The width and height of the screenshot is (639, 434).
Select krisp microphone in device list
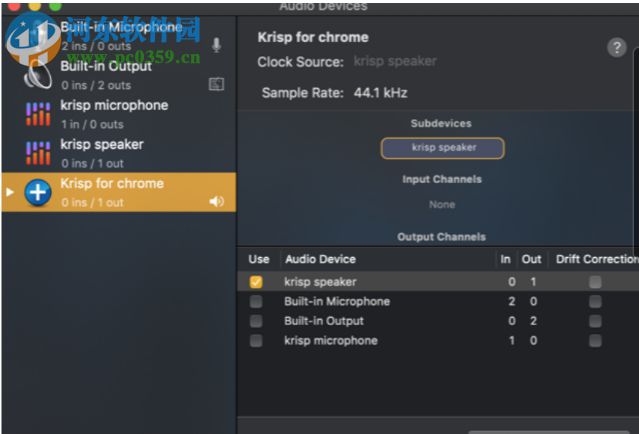coord(119,114)
